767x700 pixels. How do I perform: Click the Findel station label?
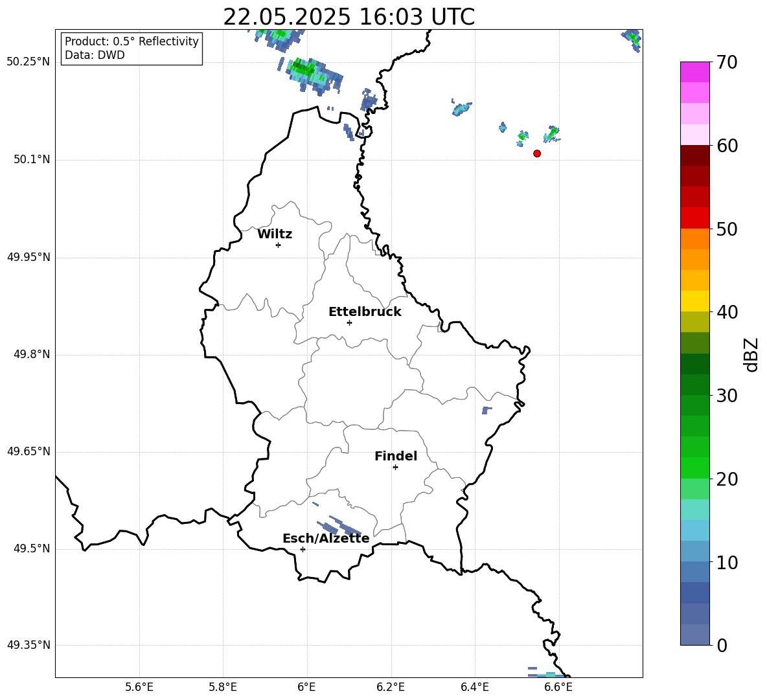click(396, 456)
